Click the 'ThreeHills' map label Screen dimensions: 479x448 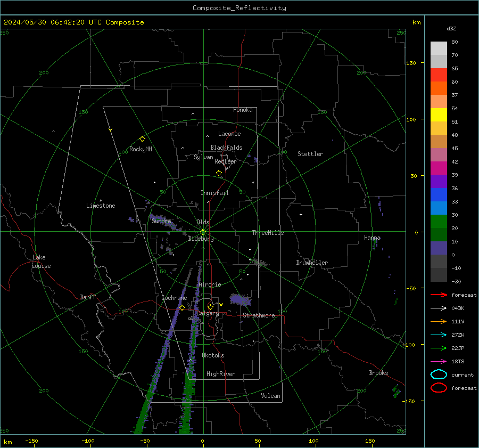pyautogui.click(x=268, y=233)
